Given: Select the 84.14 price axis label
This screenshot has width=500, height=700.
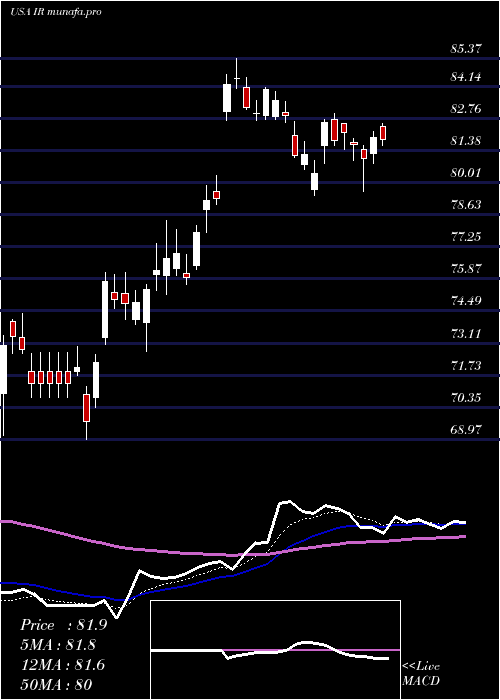Looking at the screenshot, I should (x=466, y=77).
